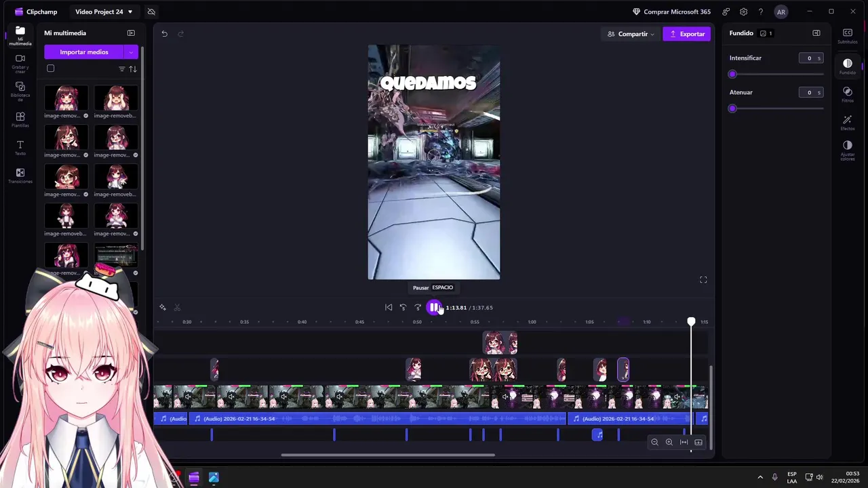This screenshot has height=488, width=868.
Task: Adjust the Intensificar slider handle
Action: tap(732, 74)
